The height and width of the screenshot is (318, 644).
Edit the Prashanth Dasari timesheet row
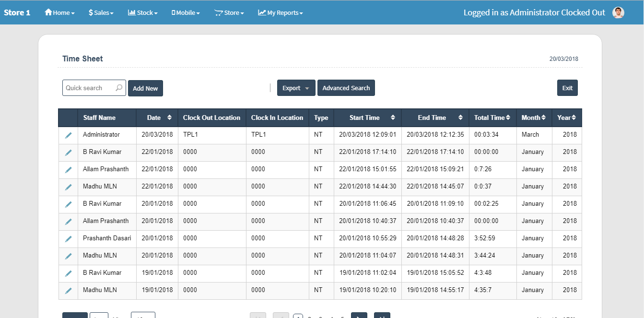[68, 239]
